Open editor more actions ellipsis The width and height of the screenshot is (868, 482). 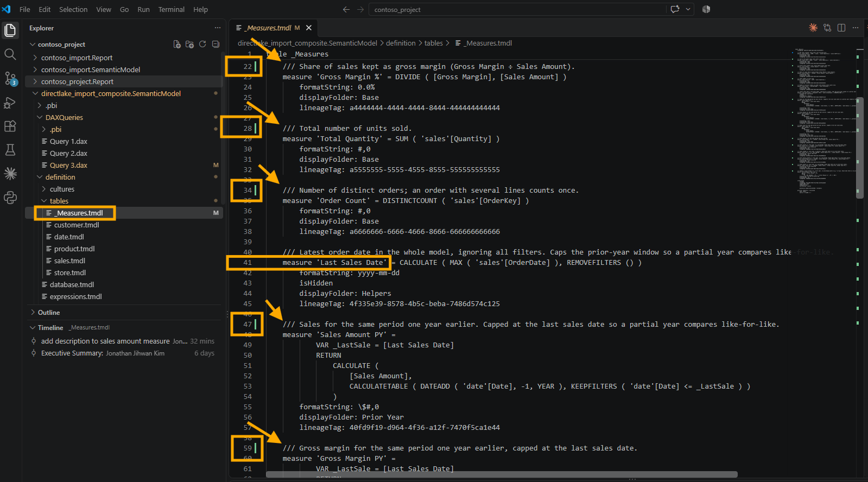click(856, 28)
